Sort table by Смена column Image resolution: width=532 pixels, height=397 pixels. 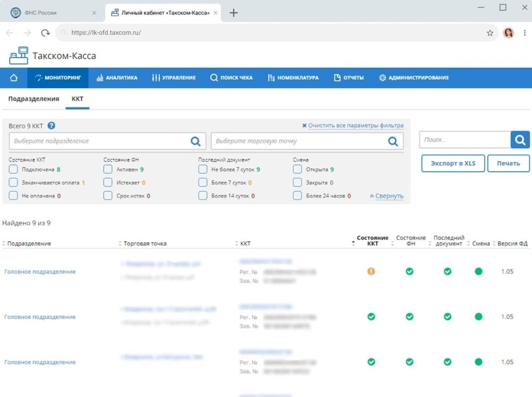481,243
